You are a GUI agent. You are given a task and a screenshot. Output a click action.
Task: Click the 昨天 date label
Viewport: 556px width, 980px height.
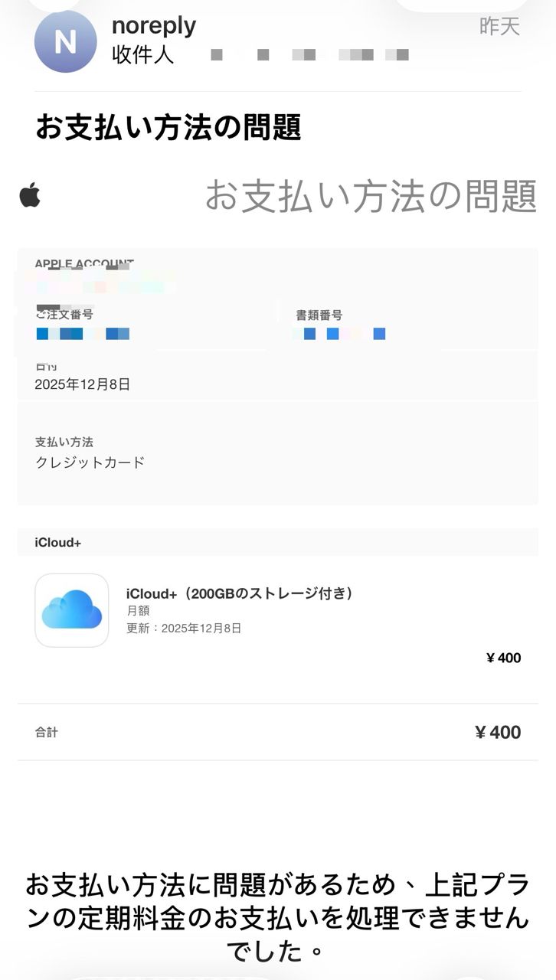[x=499, y=27]
